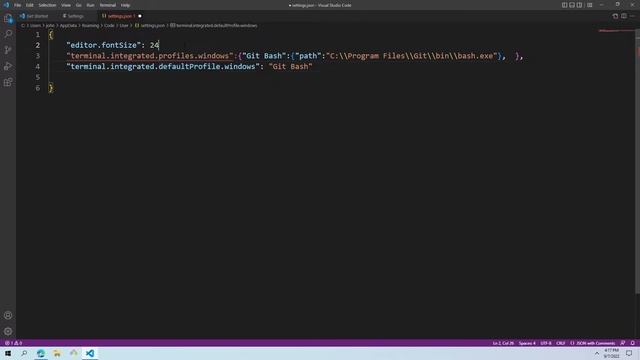Click the "editor.fontSize" key text
Image resolution: width=640 pixels, height=360 pixels.
(103, 45)
